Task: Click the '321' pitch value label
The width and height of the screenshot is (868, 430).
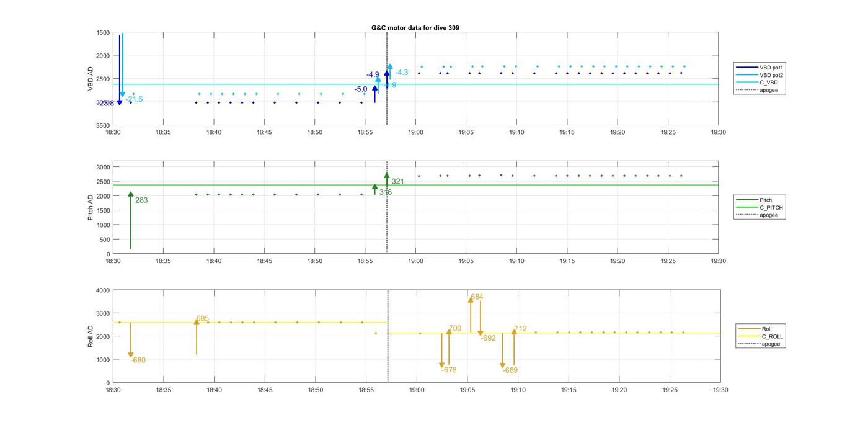Action: point(397,181)
